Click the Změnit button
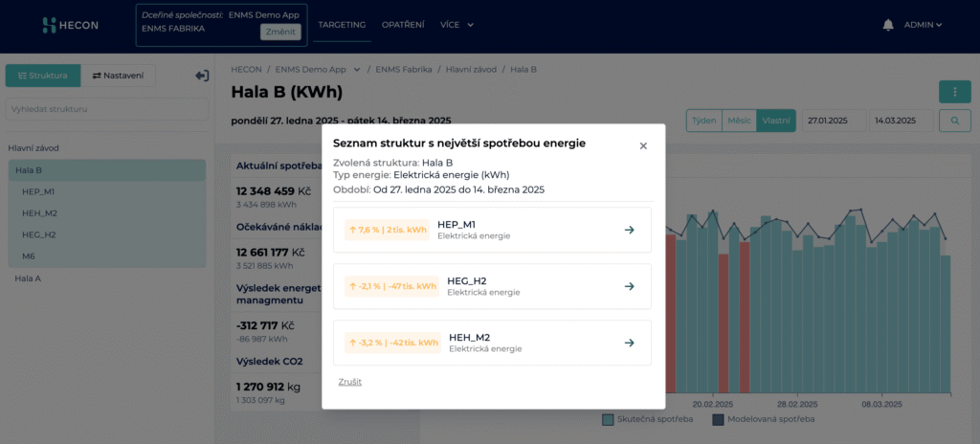Image resolution: width=980 pixels, height=444 pixels. (x=280, y=32)
